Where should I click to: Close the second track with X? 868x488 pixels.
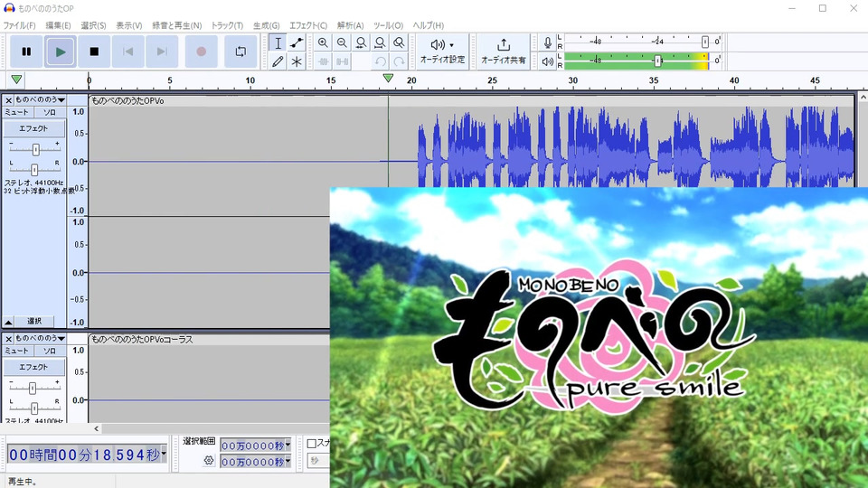(x=8, y=339)
